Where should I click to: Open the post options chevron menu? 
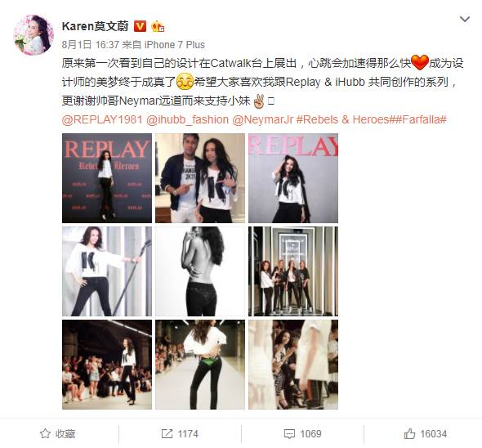pos(465,19)
